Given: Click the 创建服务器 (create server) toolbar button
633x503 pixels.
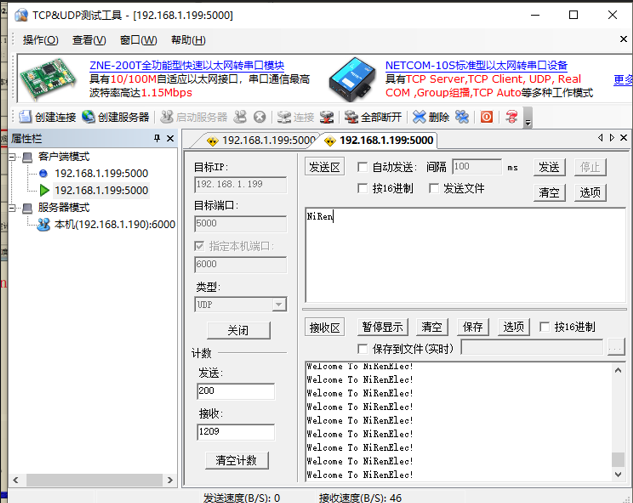Looking at the screenshot, I should pyautogui.click(x=115, y=117).
